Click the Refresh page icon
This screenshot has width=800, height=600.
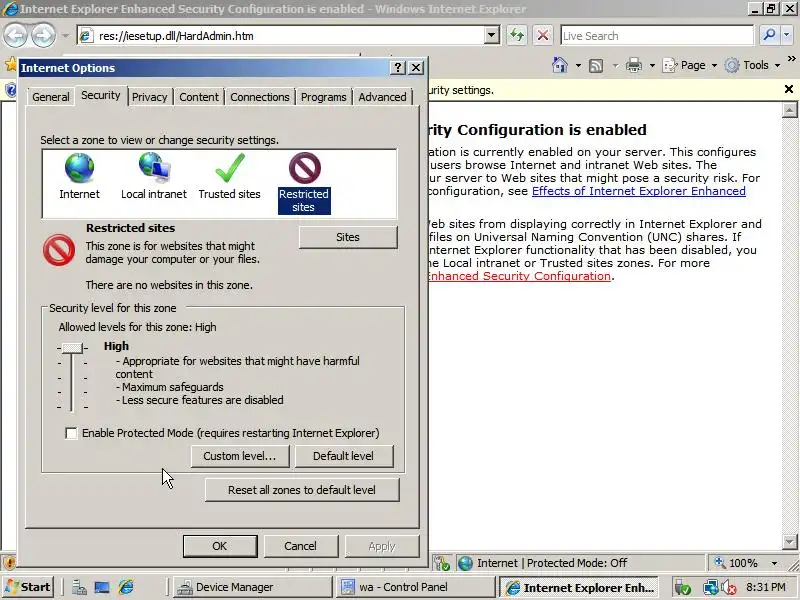point(517,36)
